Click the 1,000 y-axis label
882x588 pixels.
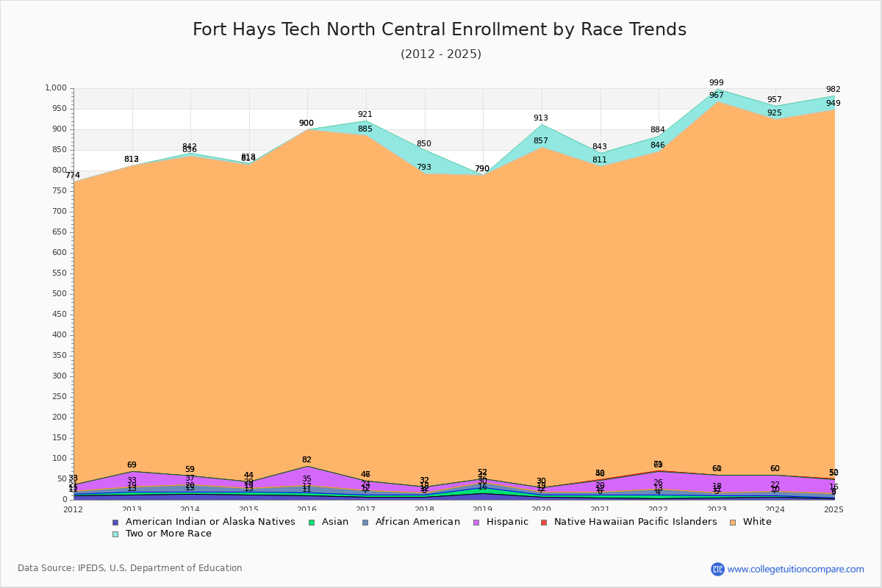[57, 88]
